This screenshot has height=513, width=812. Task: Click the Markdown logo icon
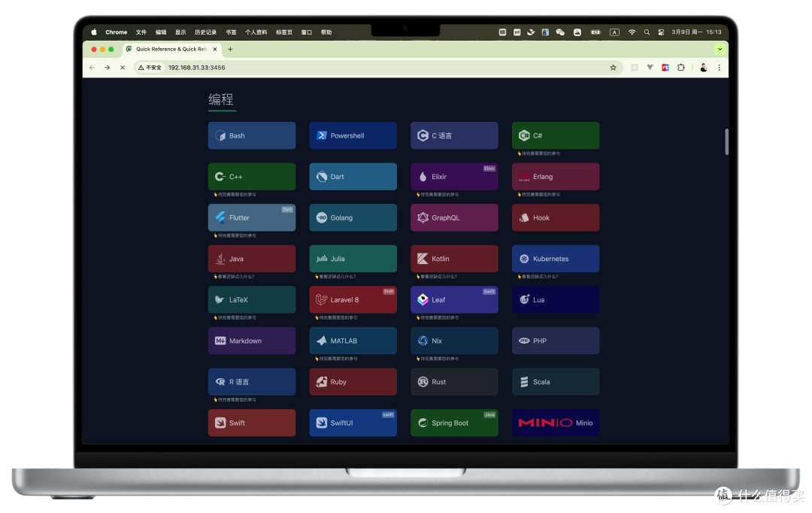(x=220, y=341)
